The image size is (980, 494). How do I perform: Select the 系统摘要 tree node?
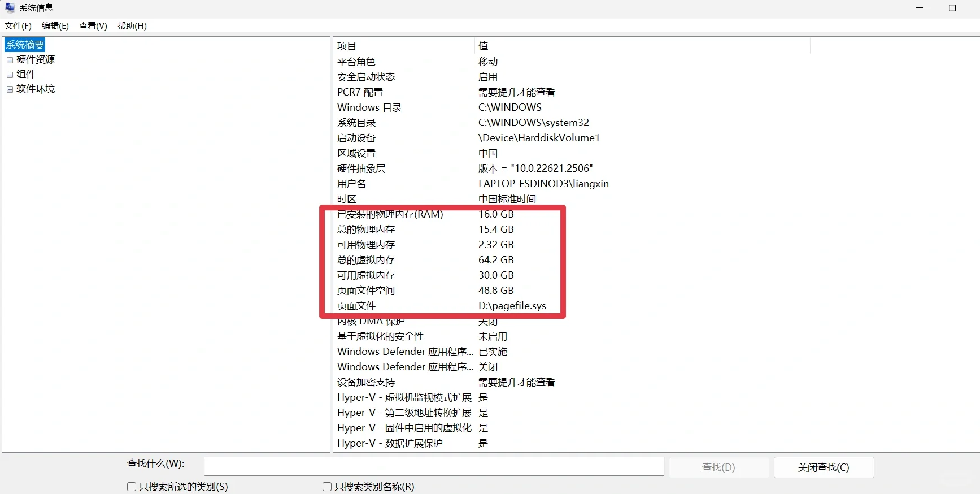(25, 45)
